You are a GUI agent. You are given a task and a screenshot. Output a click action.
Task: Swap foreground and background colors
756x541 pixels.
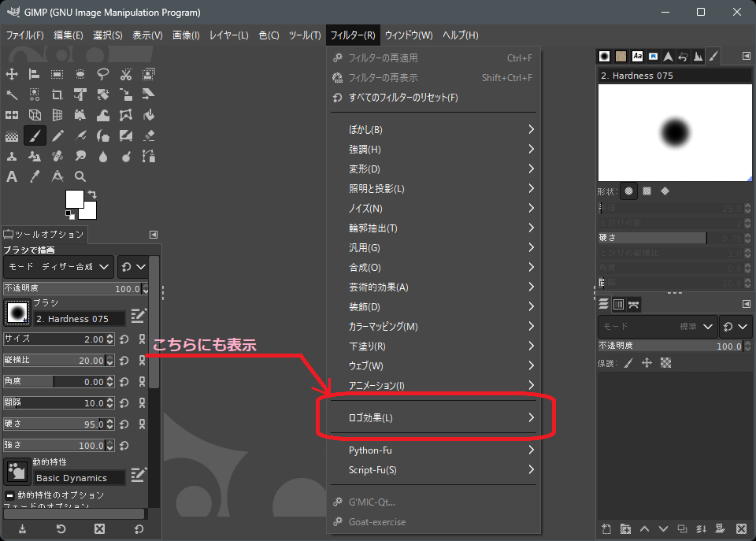point(93,194)
